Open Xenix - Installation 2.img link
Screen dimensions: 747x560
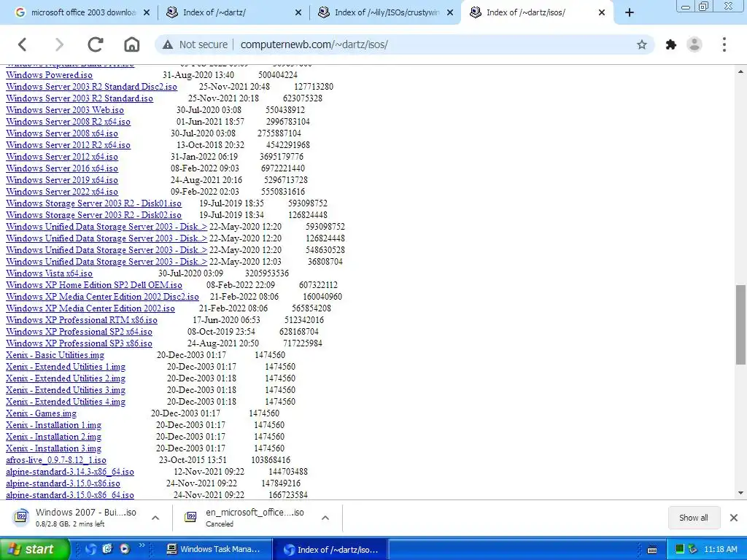(53, 437)
